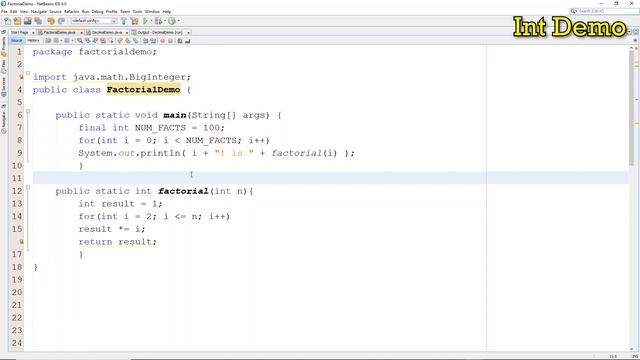Click the green Run Project icon

tap(145, 21)
